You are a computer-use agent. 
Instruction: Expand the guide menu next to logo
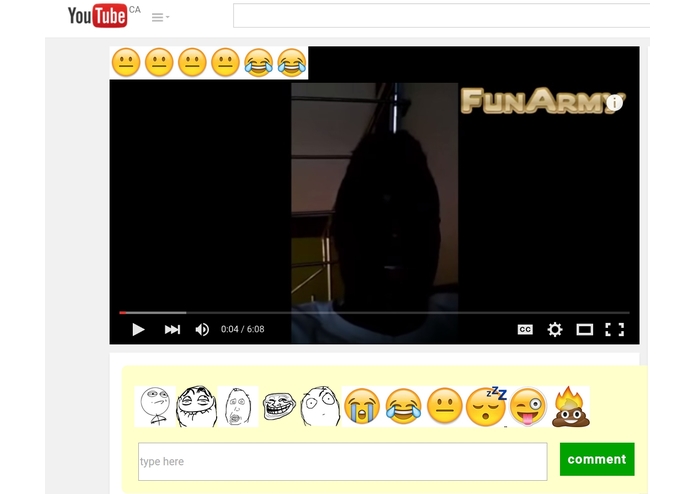point(160,17)
